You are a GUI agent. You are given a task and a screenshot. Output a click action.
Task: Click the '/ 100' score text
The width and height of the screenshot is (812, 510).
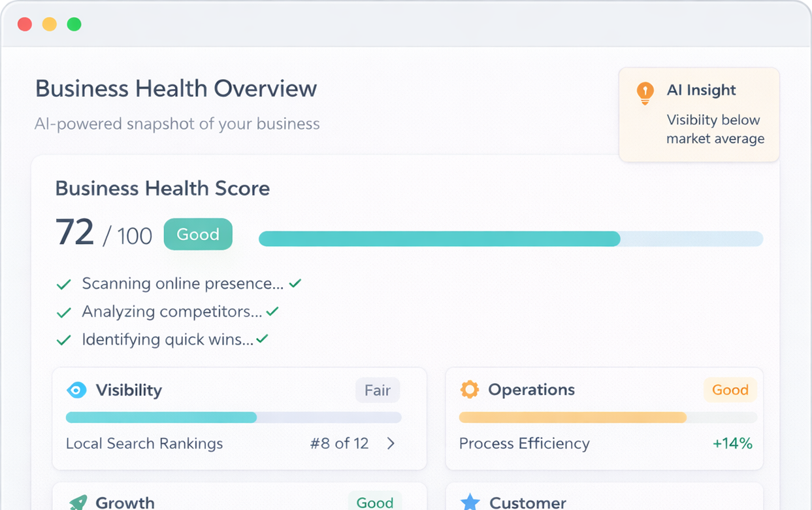tap(127, 235)
